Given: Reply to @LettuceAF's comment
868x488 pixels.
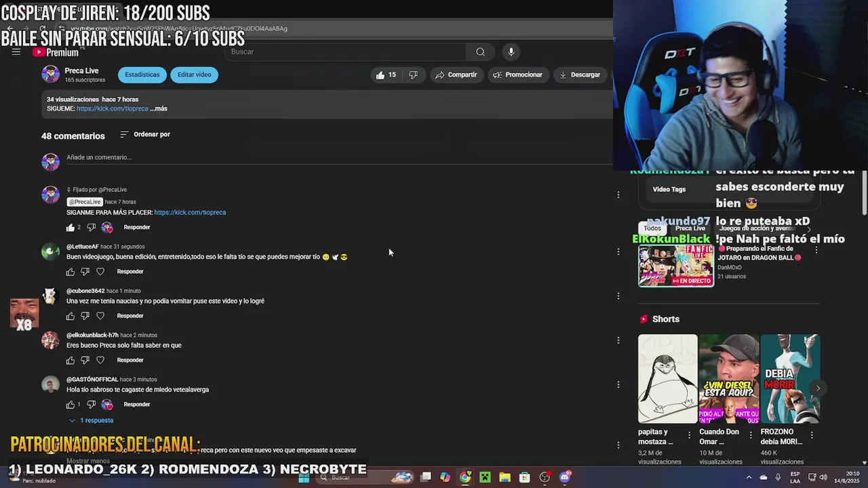Looking at the screenshot, I should point(130,272).
